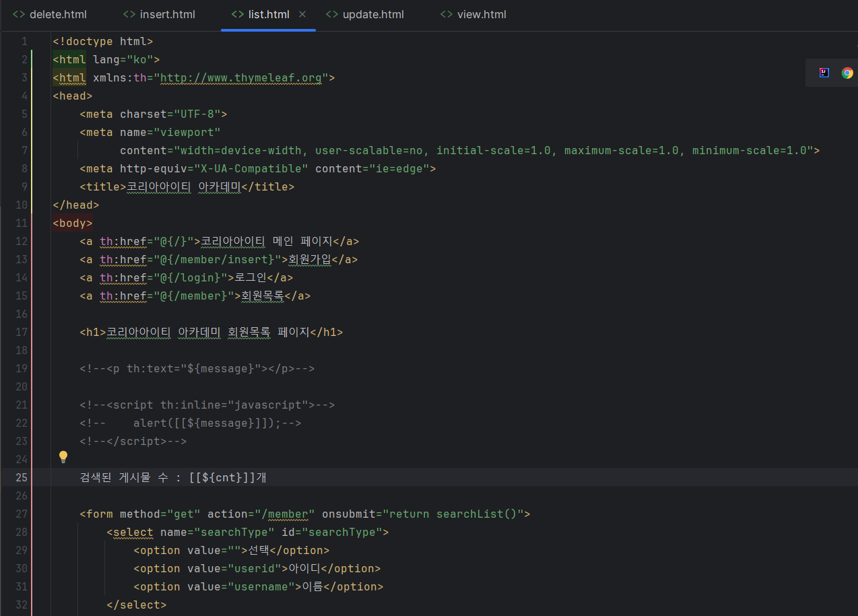
Task: Click the option value="username" line
Action: click(x=259, y=586)
